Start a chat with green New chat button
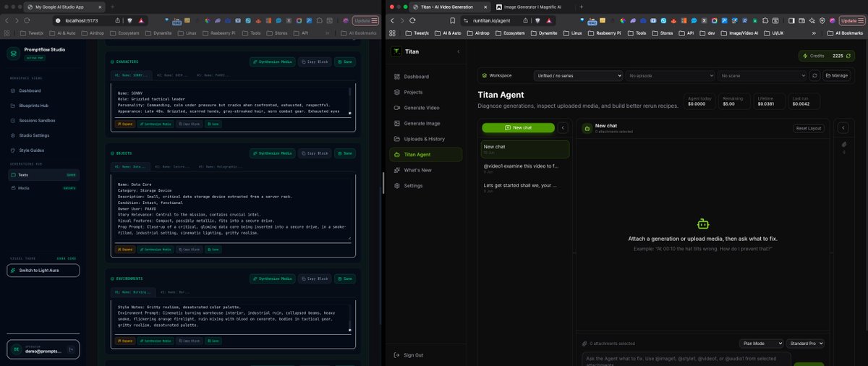The height and width of the screenshot is (366, 868). click(519, 128)
